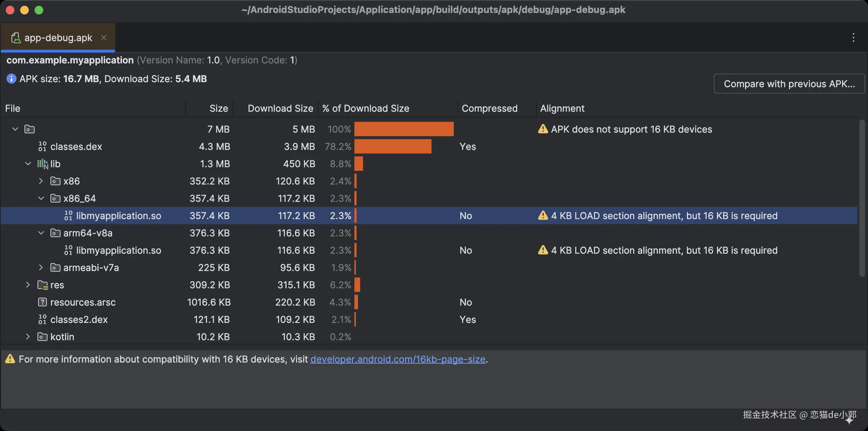868x431 pixels.
Task: Click the res resources folder icon
Action: [x=42, y=285]
